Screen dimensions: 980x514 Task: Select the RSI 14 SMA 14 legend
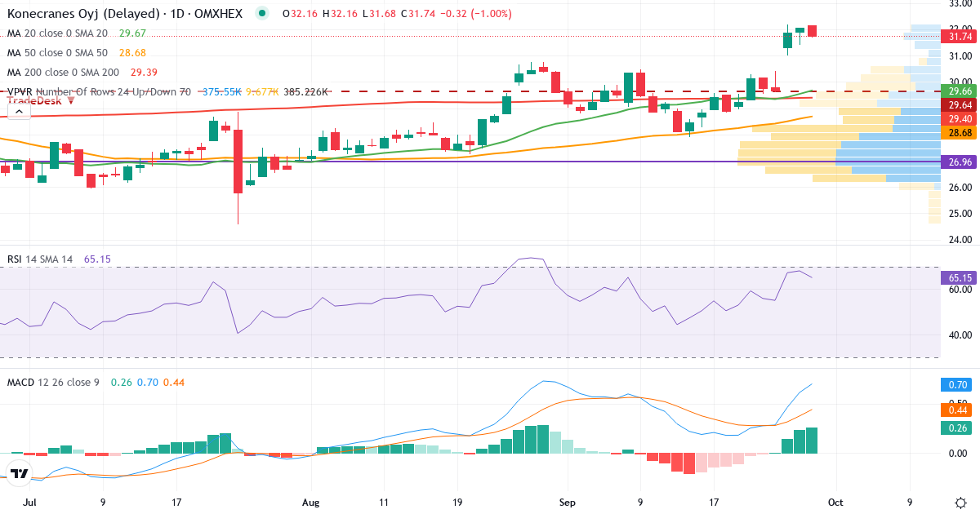point(40,259)
